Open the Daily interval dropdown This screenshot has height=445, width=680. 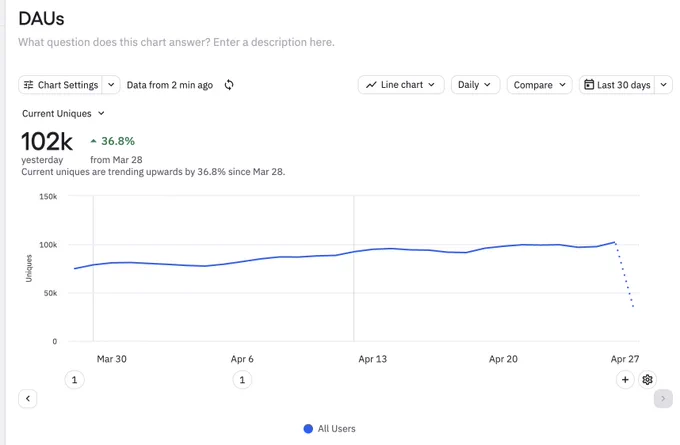tap(475, 85)
